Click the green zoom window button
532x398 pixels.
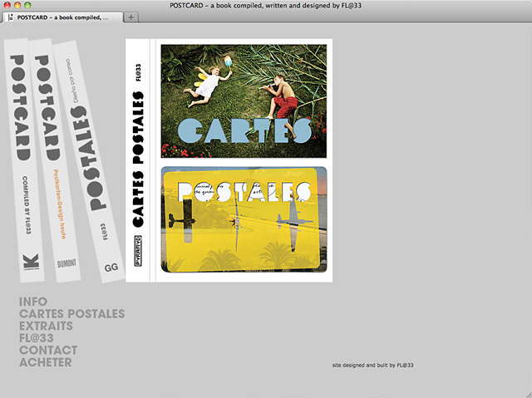pos(27,5)
